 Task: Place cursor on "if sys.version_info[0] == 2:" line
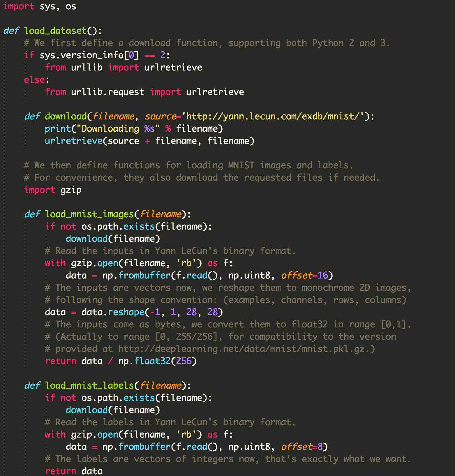pyautogui.click(x=97, y=55)
